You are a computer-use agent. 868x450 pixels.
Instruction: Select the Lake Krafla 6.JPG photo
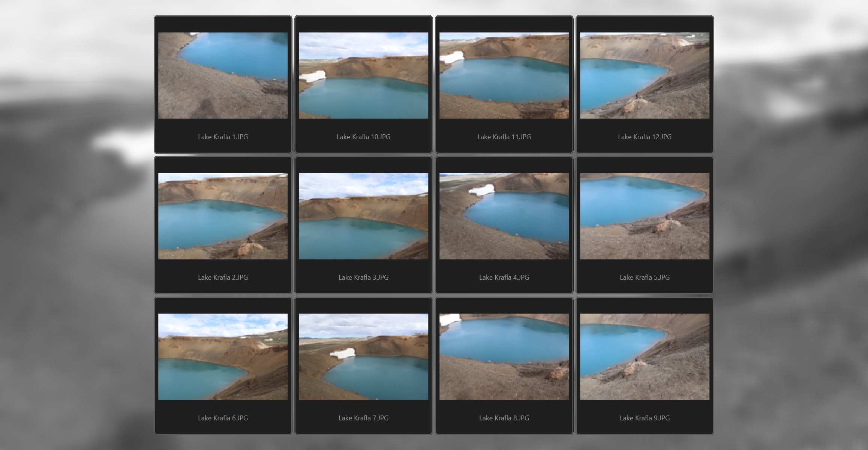click(223, 357)
